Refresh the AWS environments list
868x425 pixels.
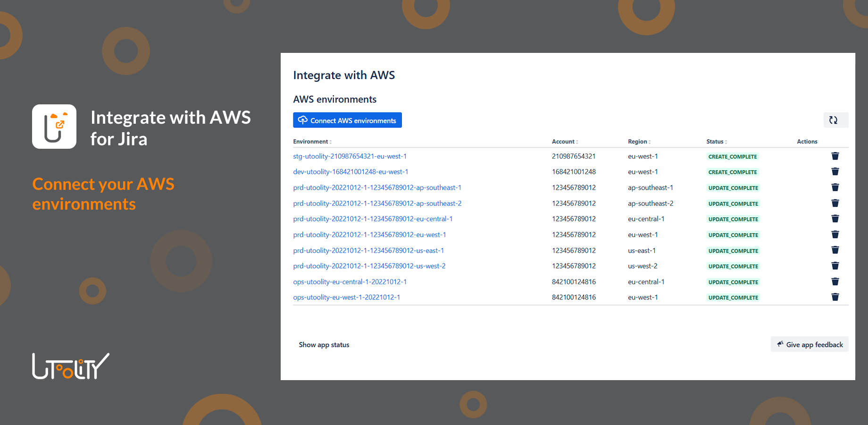[x=835, y=120]
